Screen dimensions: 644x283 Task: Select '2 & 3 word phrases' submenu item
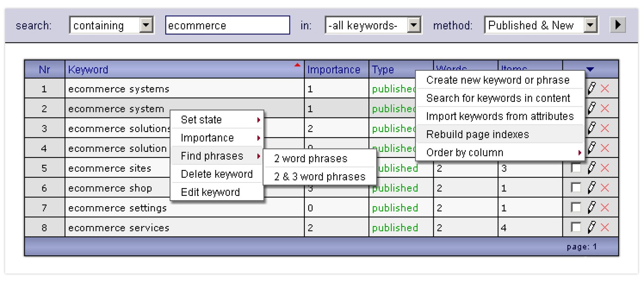[319, 177]
